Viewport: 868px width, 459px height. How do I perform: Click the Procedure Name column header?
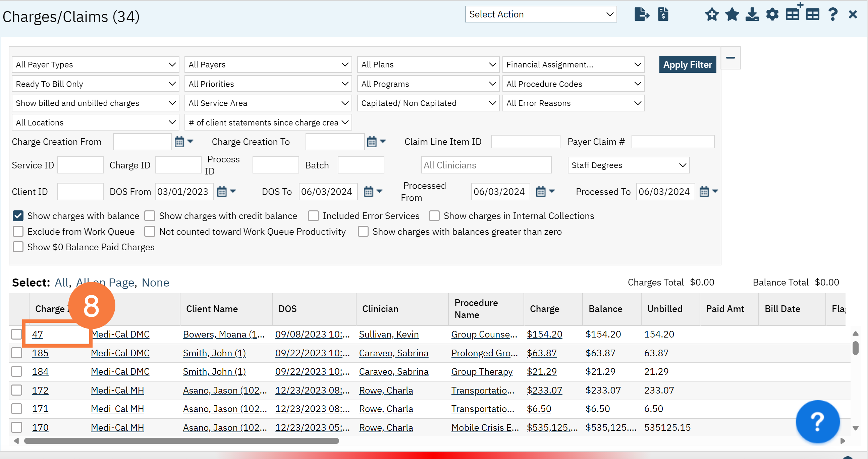(476, 309)
